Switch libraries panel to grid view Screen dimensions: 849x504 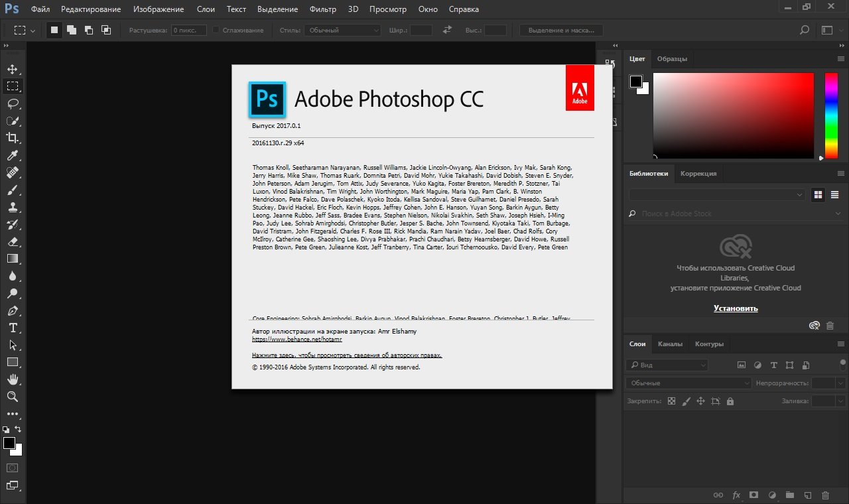pyautogui.click(x=818, y=195)
